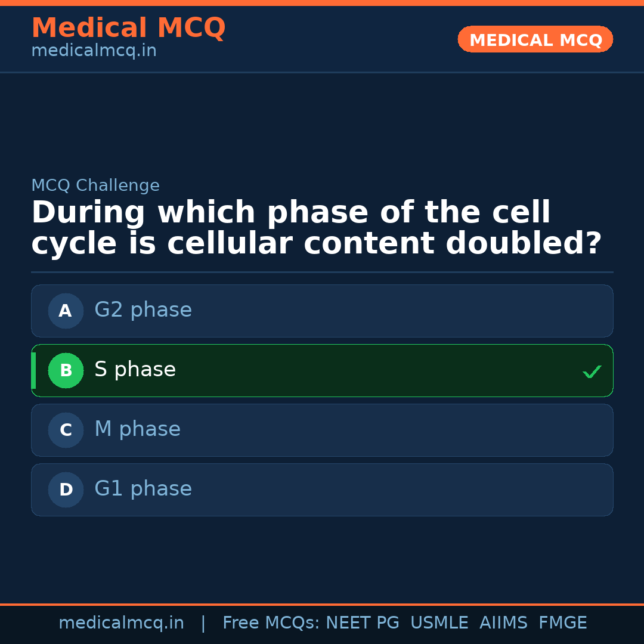The image size is (644, 644).
Task: Select answer option M phase
Action: pos(322,430)
